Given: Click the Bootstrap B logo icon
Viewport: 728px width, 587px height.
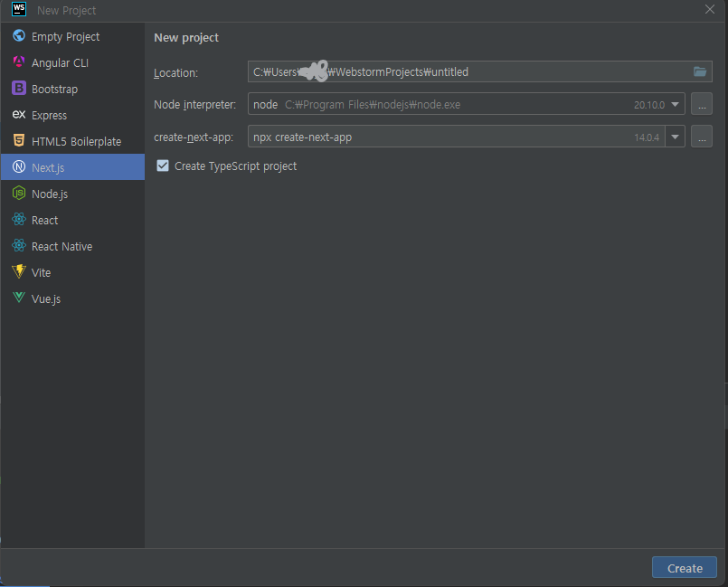Looking at the screenshot, I should [x=19, y=88].
